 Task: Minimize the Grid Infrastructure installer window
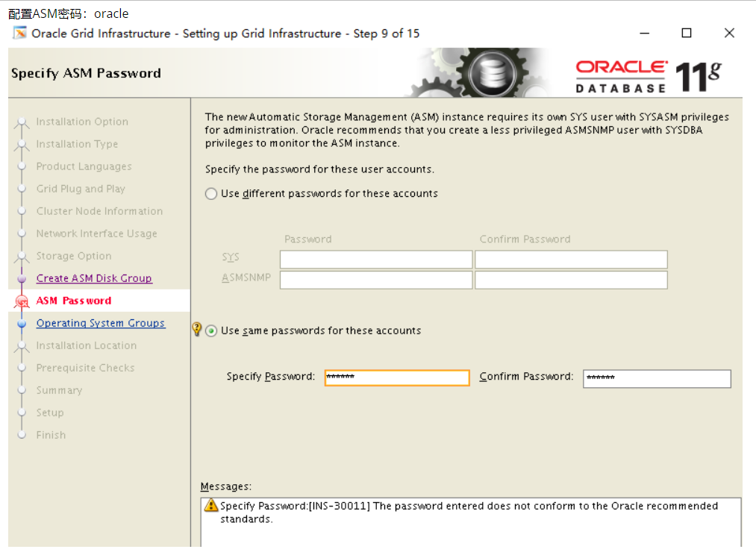tap(645, 34)
